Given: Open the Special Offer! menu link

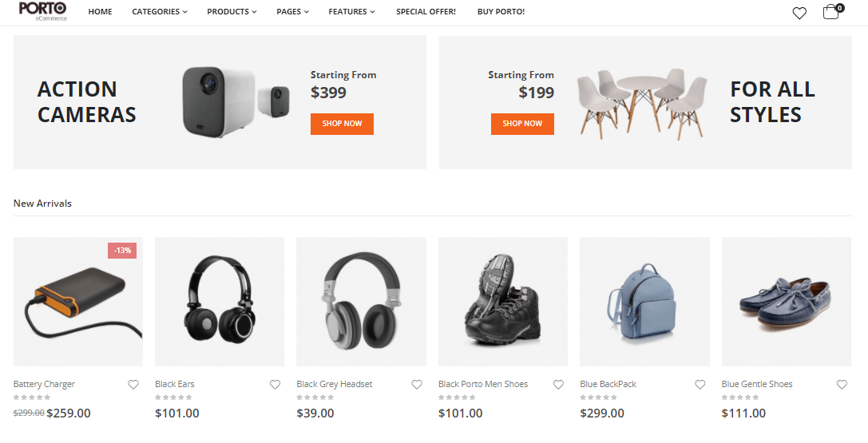Looking at the screenshot, I should pyautogui.click(x=426, y=12).
